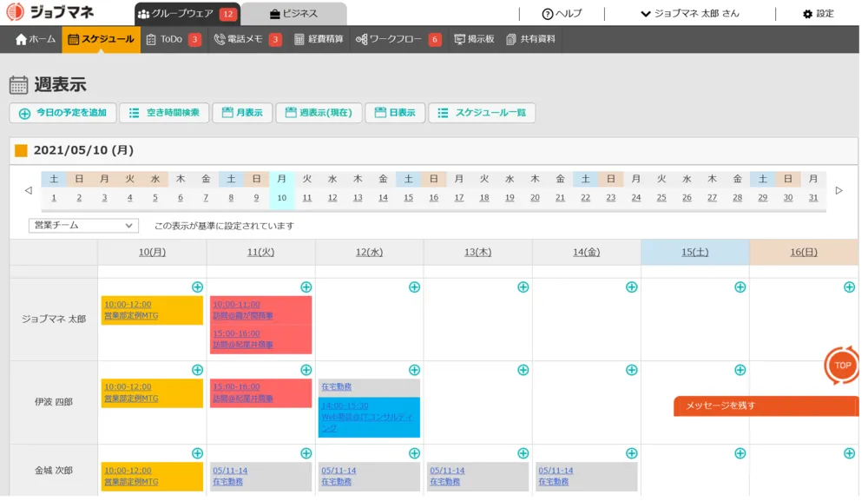Open 伊波 四郎's 14:00-15:30 Web商談 event
The height and width of the screenshot is (501, 868).
tap(369, 417)
